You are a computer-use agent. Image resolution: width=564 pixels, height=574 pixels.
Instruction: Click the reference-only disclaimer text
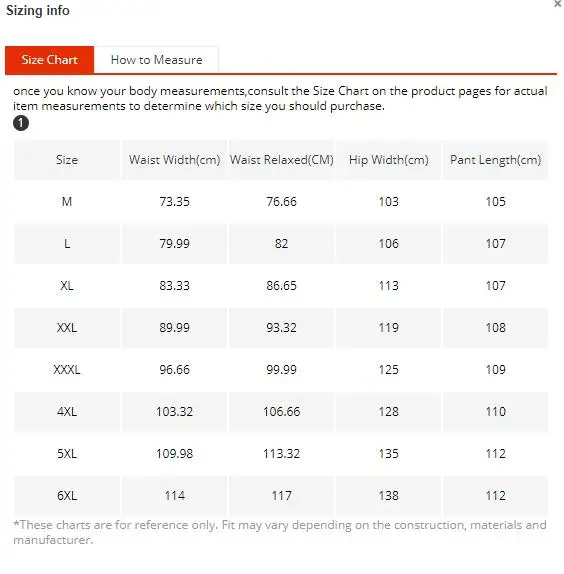(280, 532)
